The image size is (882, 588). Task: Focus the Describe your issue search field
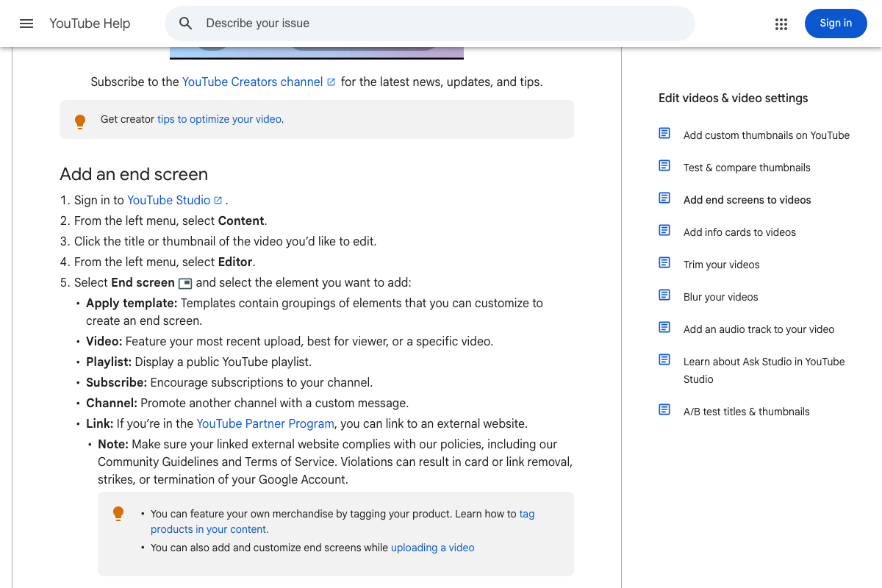pos(430,24)
